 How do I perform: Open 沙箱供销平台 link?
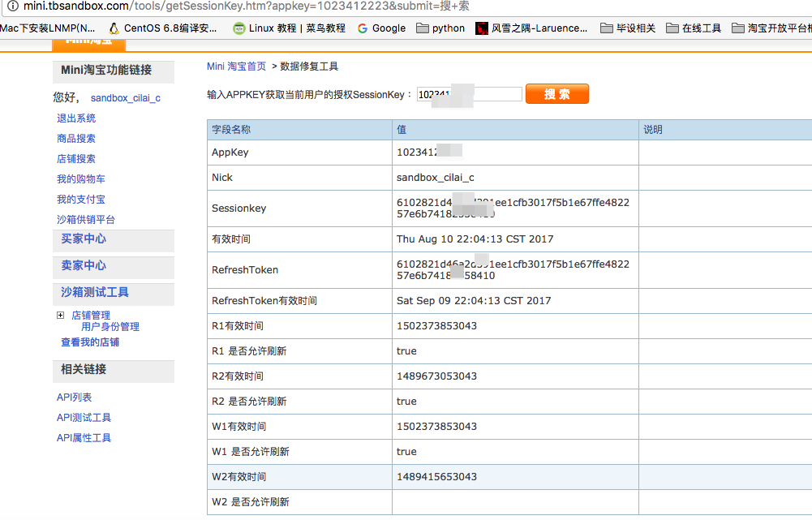(86, 219)
